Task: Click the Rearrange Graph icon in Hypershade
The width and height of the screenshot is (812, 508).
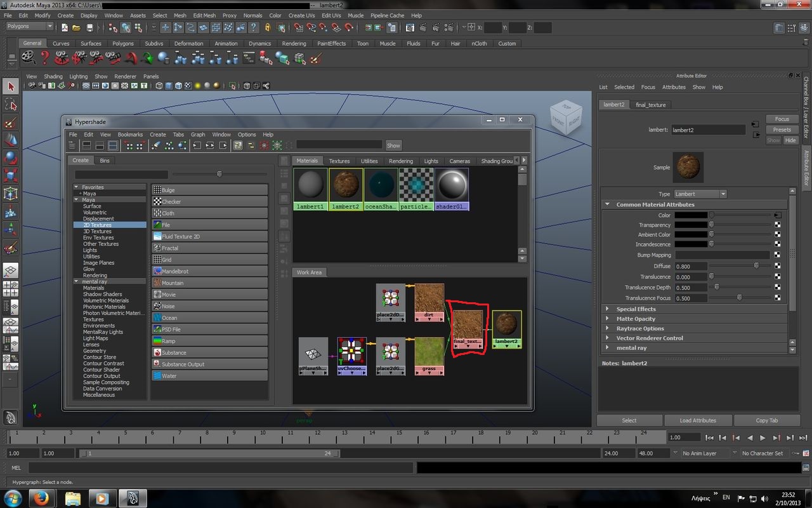Action: [x=169, y=145]
